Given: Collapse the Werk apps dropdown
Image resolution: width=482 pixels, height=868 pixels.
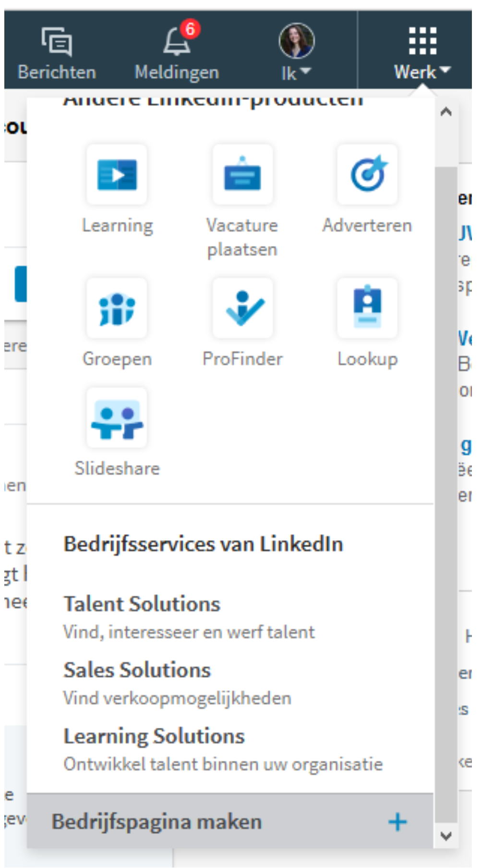Looking at the screenshot, I should (422, 53).
